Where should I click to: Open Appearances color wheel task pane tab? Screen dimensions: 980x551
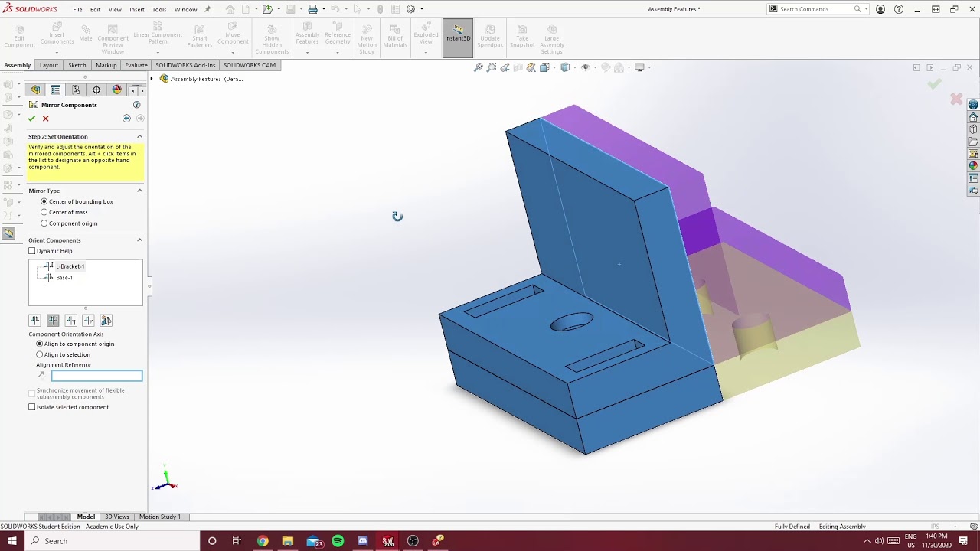973,166
